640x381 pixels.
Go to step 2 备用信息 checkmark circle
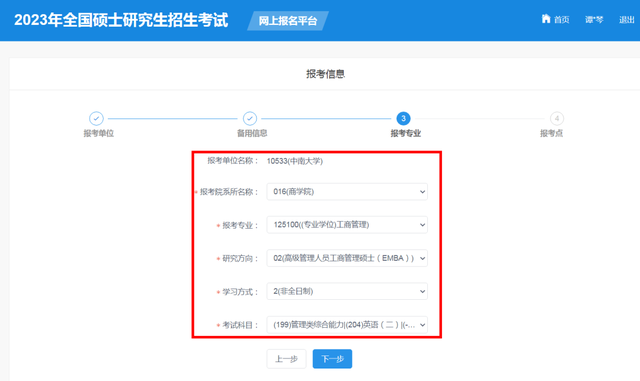250,118
